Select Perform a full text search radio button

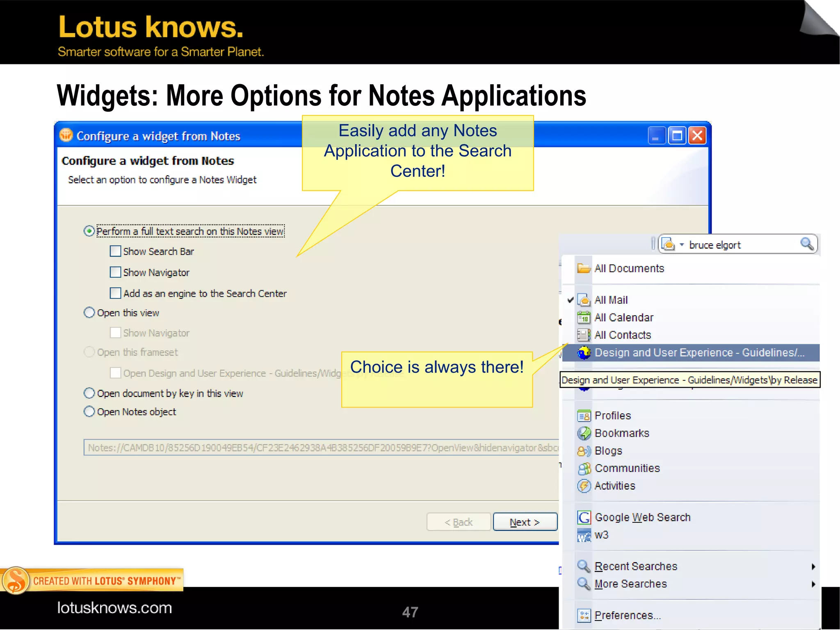[x=89, y=231]
